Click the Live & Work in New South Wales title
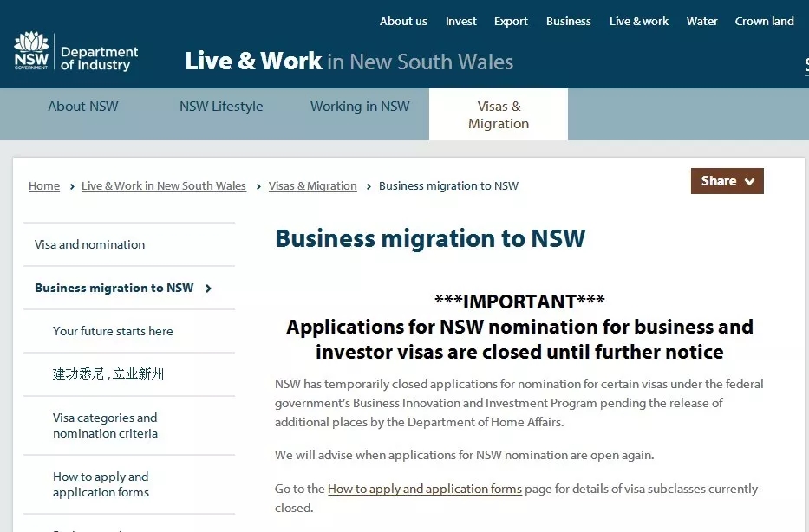809x532 pixels. (349, 61)
